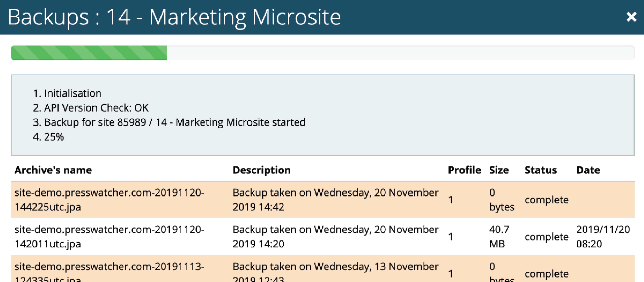This screenshot has height=282, width=644.
Task: Select log line 'API Version Check: OK'
Action: coord(96,108)
